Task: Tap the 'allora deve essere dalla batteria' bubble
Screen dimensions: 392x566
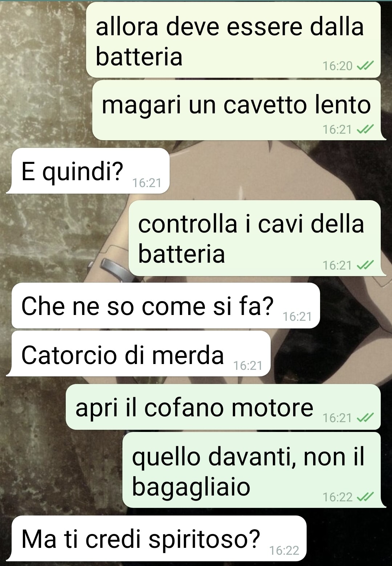Action: click(233, 40)
